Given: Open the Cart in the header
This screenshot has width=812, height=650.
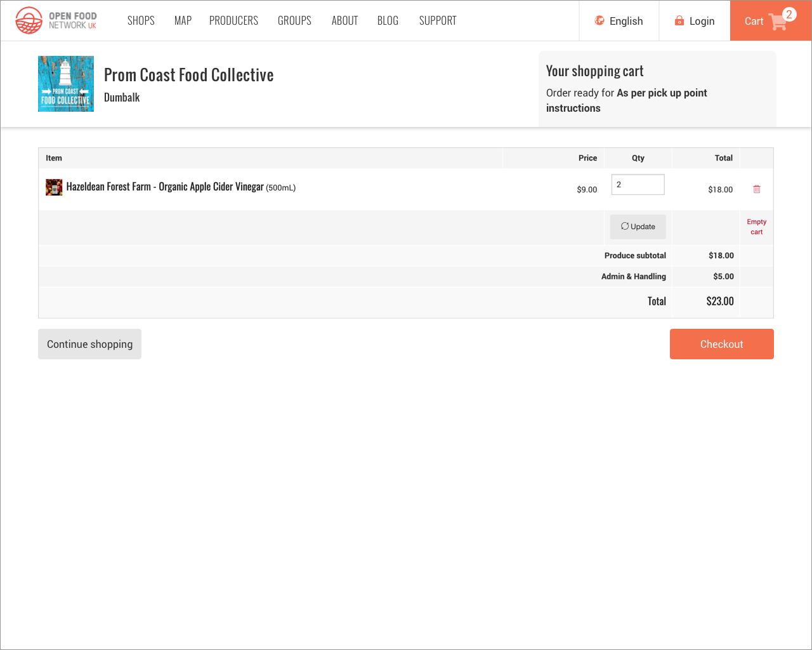Looking at the screenshot, I should point(771,21).
